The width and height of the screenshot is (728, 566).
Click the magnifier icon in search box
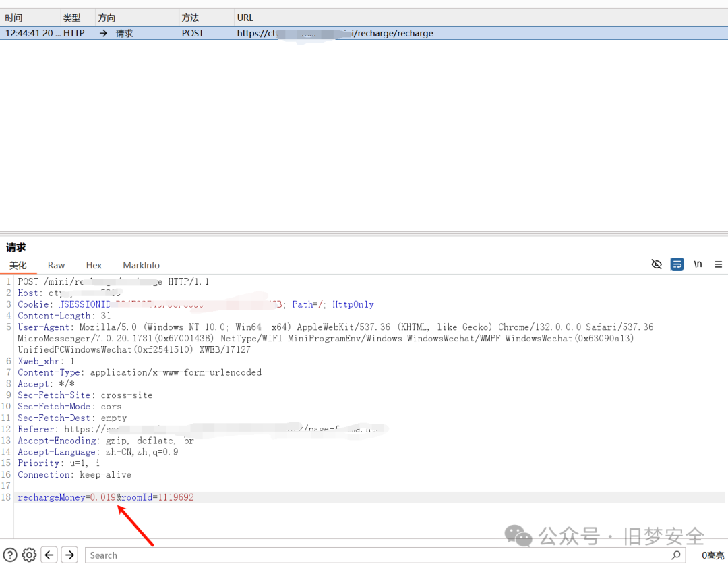tap(676, 555)
